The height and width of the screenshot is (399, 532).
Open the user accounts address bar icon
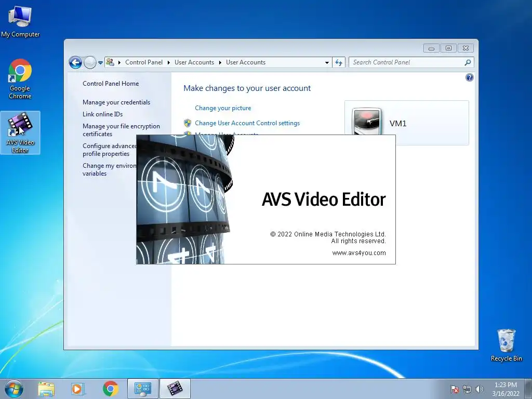110,62
